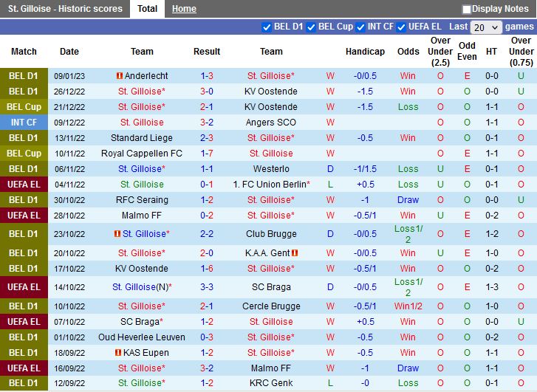Click the St. Gilloise - Historic scores title
537x392 pixels.
pos(65,9)
